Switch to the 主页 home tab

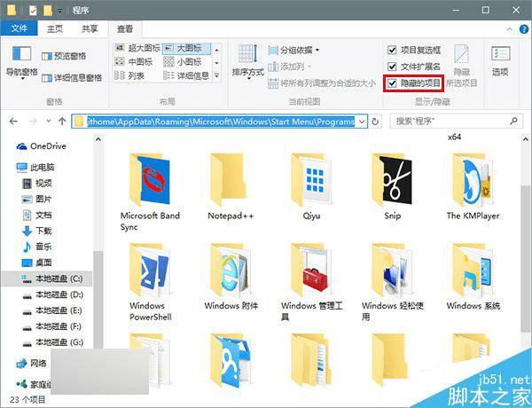55,29
